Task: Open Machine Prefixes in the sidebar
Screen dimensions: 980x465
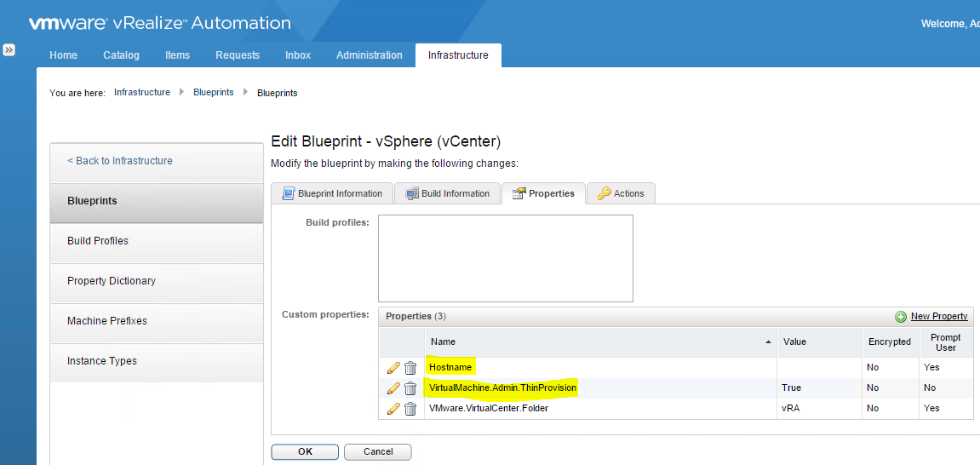Action: [157, 321]
